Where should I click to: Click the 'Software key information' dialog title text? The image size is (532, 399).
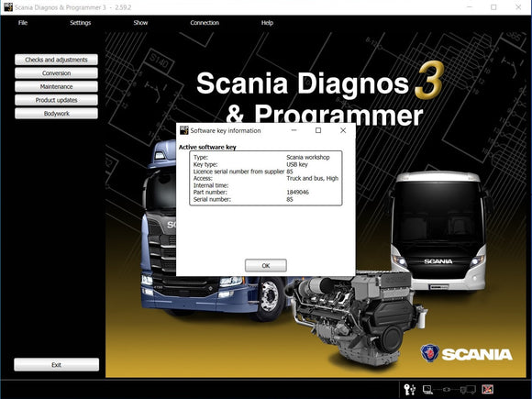(x=226, y=130)
